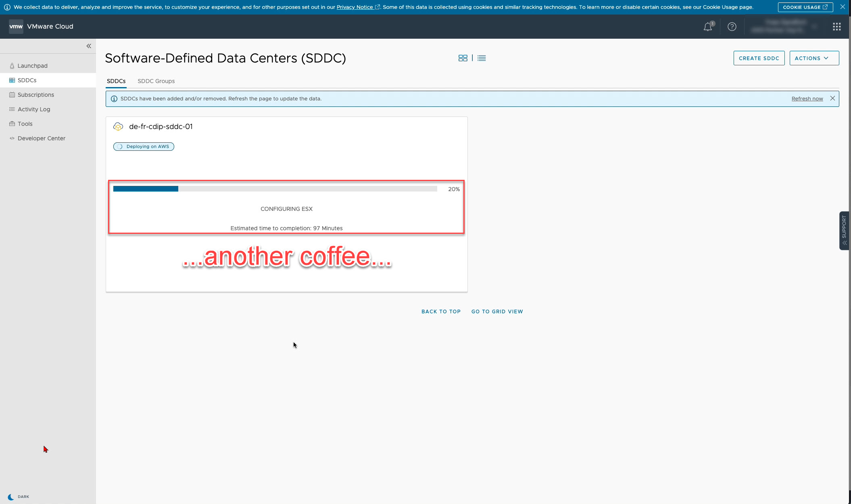
Task: Dismiss the SDDCs added/removed alert
Action: 832,98
